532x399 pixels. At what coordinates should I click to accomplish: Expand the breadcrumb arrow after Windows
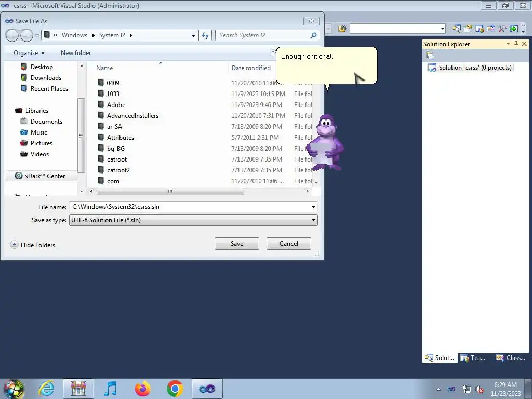94,35
